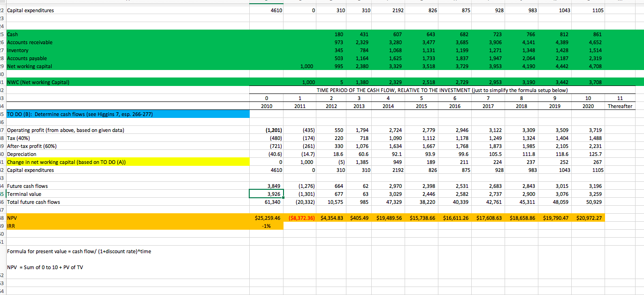Click the NWC (Net Working Capital) green label
Screen dimensions: 644x295
(35, 82)
